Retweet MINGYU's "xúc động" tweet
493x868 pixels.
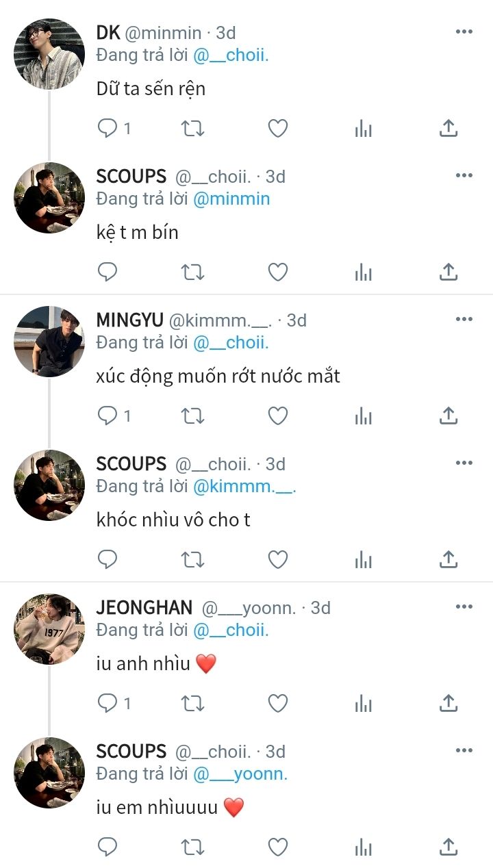pos(192,416)
